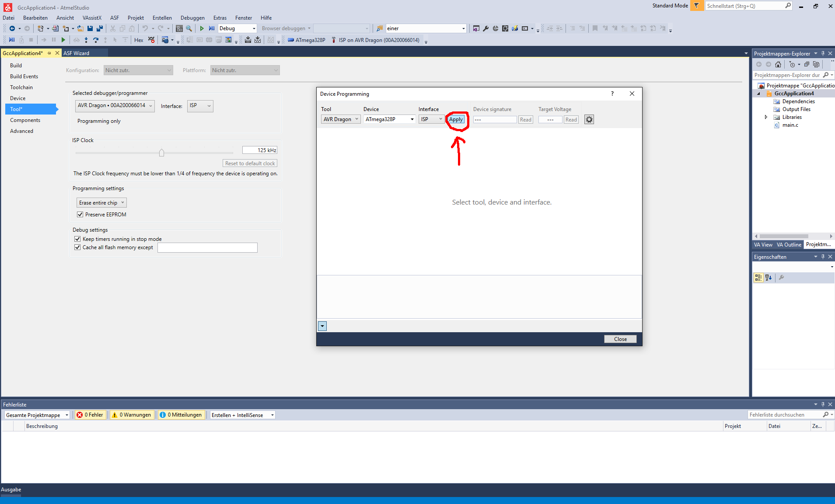Click Collapse All icon in Projektmappen-Explorer
The height and width of the screenshot is (504, 835).
click(x=807, y=64)
